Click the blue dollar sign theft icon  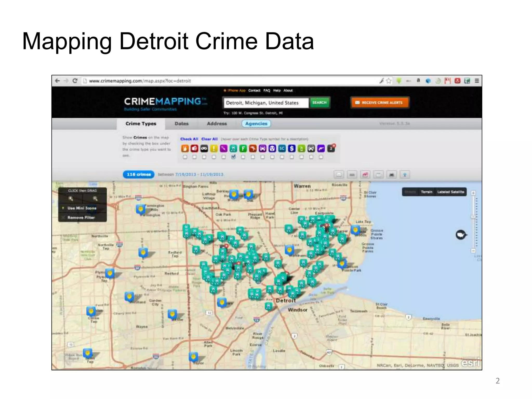point(292,148)
